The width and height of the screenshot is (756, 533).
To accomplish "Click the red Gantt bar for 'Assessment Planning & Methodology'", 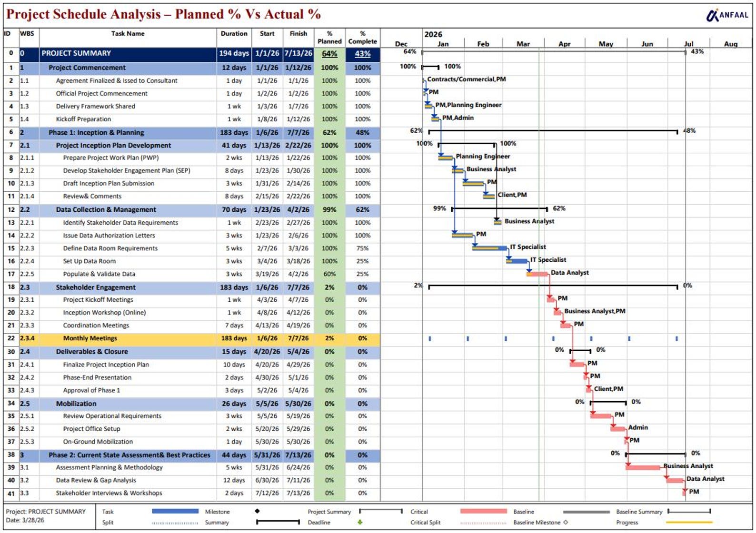I will click(x=643, y=468).
